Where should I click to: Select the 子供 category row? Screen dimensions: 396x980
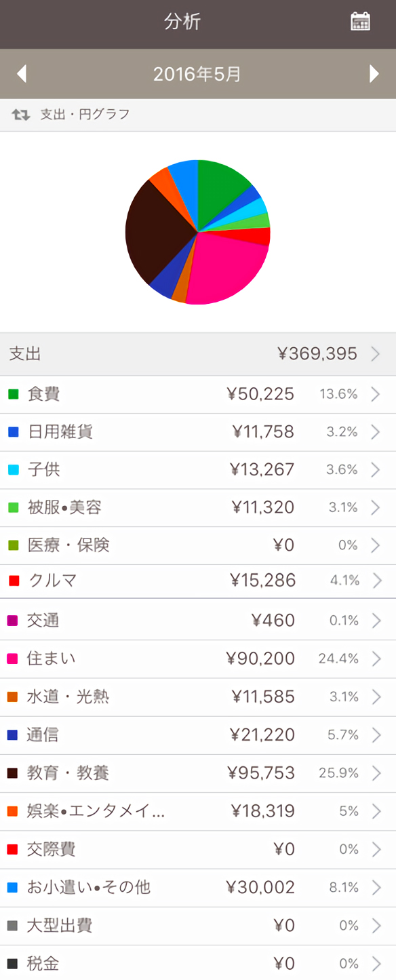point(198,470)
